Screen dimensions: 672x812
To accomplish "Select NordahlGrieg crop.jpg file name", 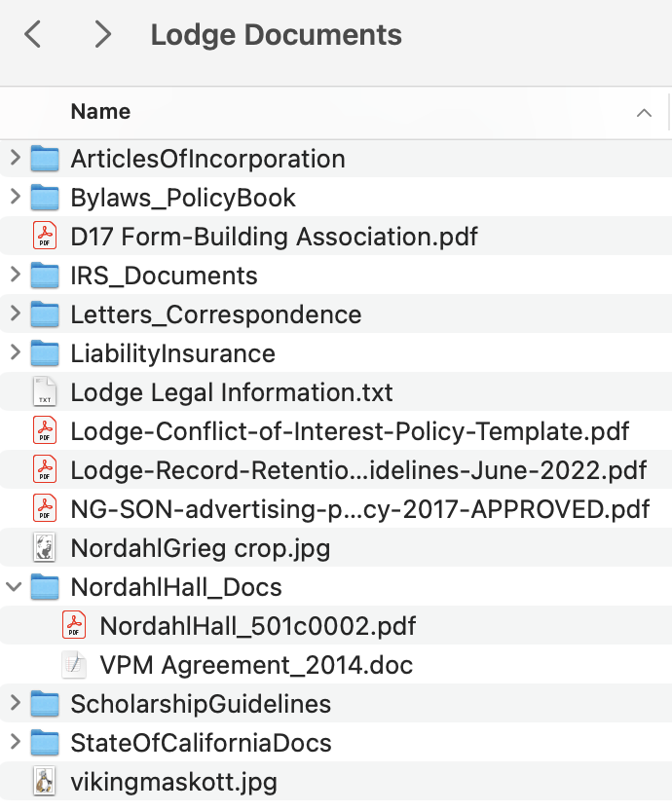I will pos(201,548).
